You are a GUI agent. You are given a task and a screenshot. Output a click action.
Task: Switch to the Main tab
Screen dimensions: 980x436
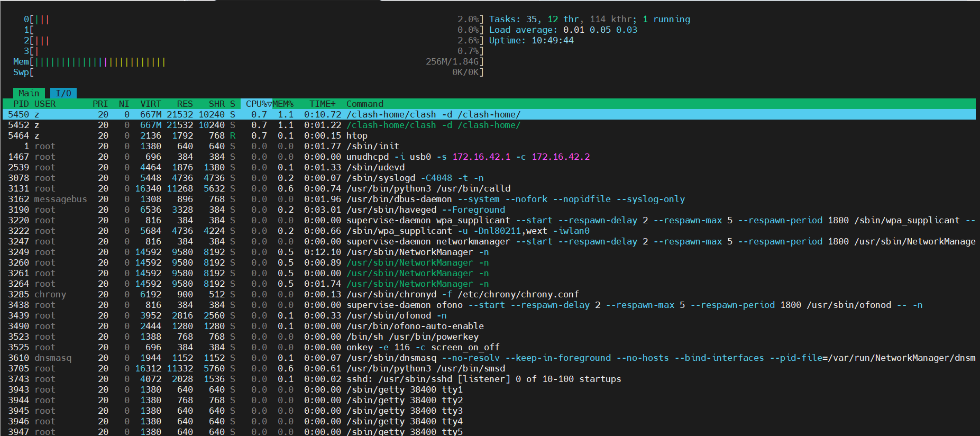pos(29,93)
